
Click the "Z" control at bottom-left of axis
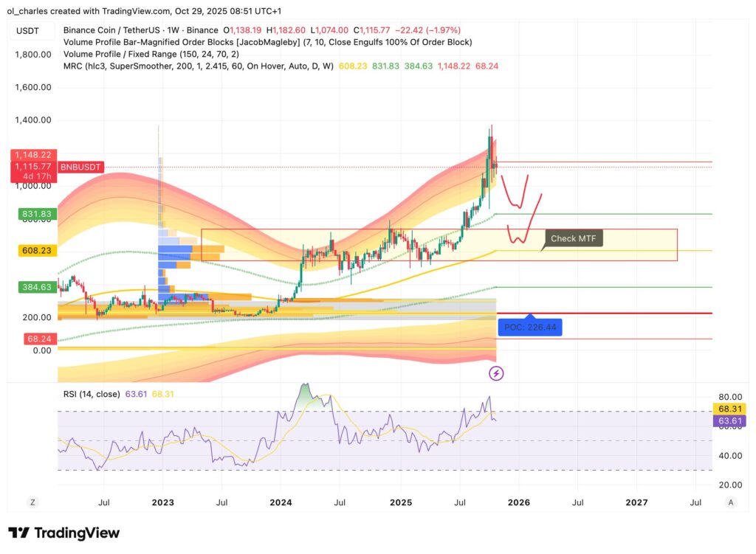[32, 502]
